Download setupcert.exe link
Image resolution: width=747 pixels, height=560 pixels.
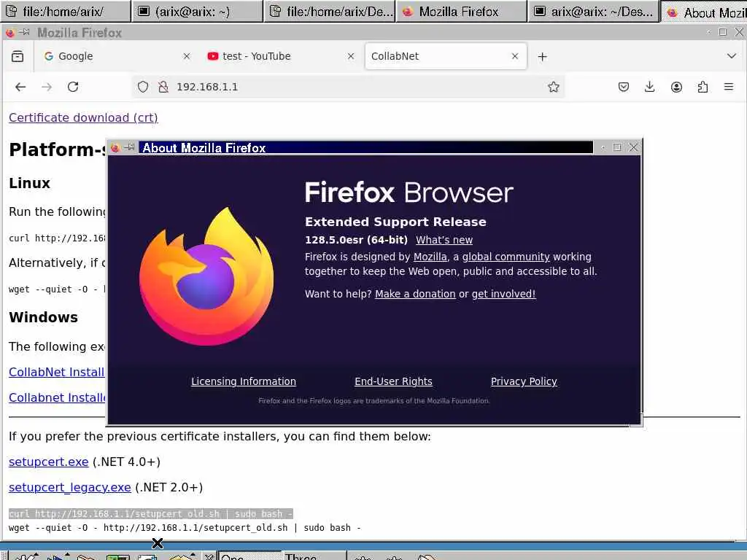point(49,462)
